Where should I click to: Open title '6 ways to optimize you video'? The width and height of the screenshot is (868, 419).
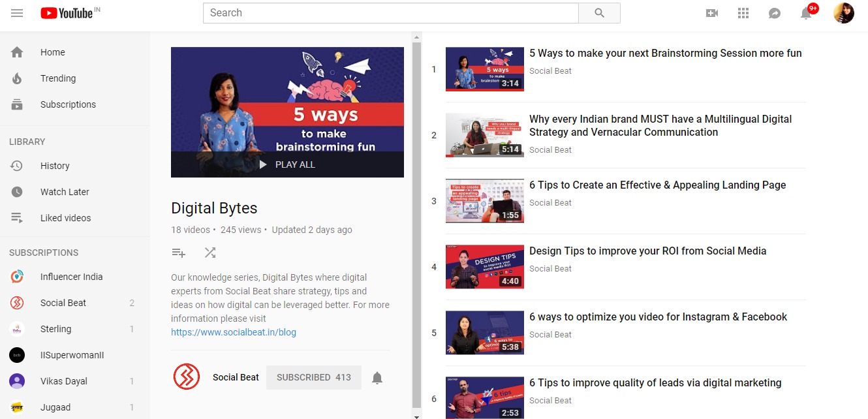click(659, 317)
